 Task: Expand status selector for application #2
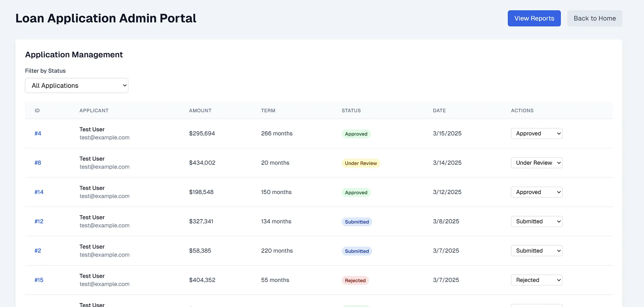(536, 251)
